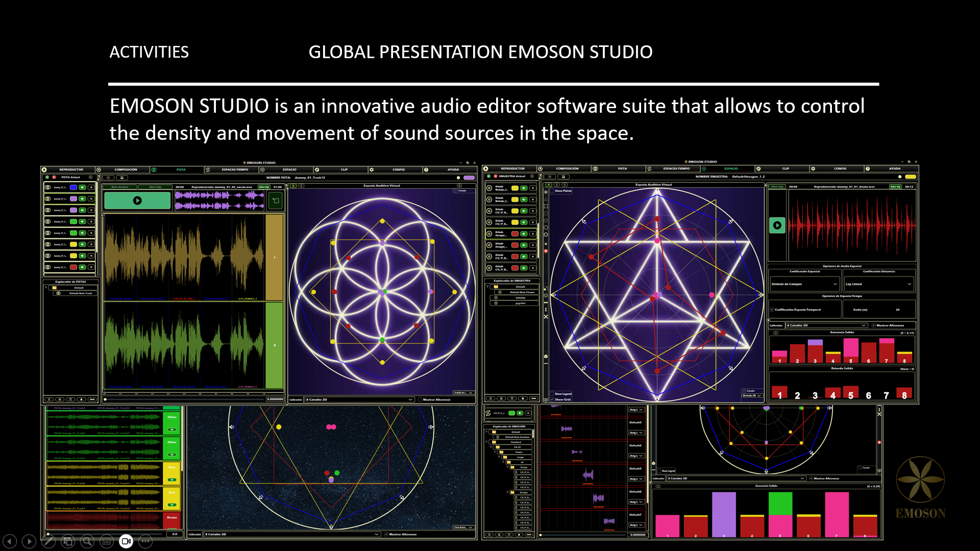Open 8 Canales 2D dropdown in left PISTA window
980x551 pixels.
coord(360,399)
